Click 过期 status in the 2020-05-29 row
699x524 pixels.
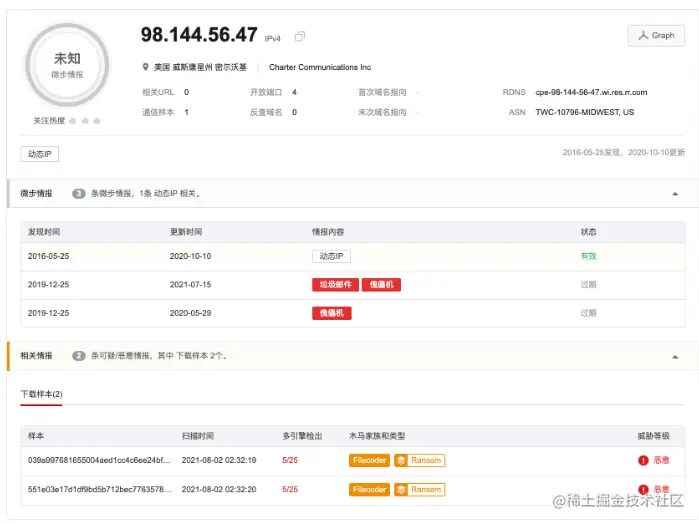(x=588, y=313)
